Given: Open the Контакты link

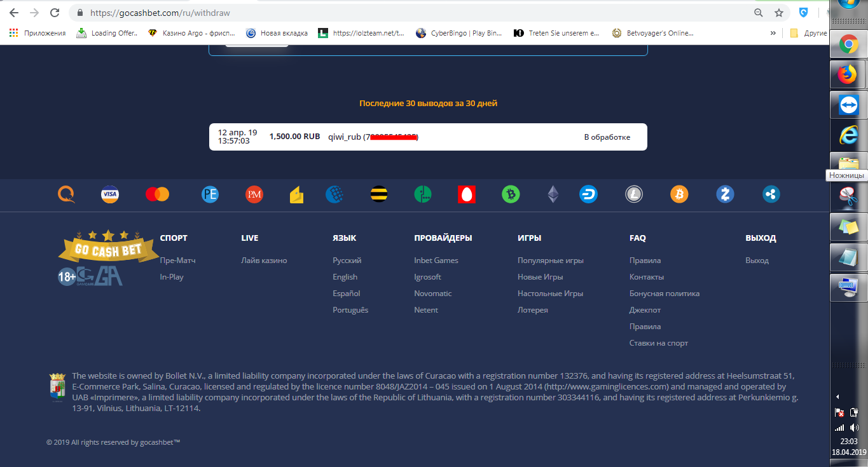Looking at the screenshot, I should tap(647, 277).
